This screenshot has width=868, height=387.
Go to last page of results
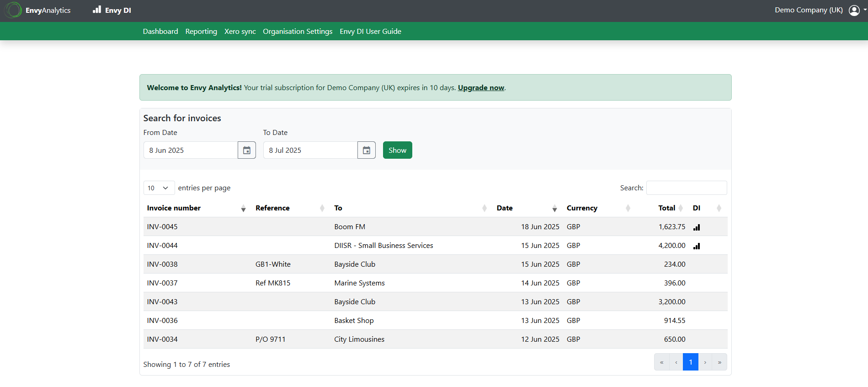(719, 362)
